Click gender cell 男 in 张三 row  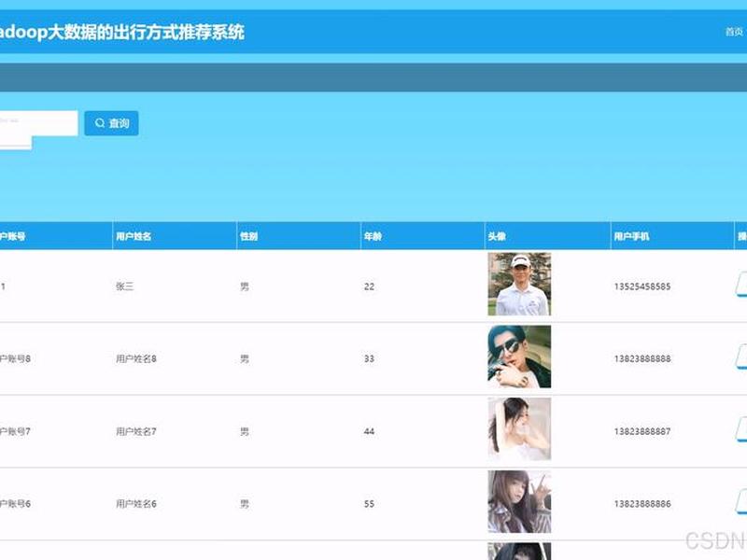point(245,287)
